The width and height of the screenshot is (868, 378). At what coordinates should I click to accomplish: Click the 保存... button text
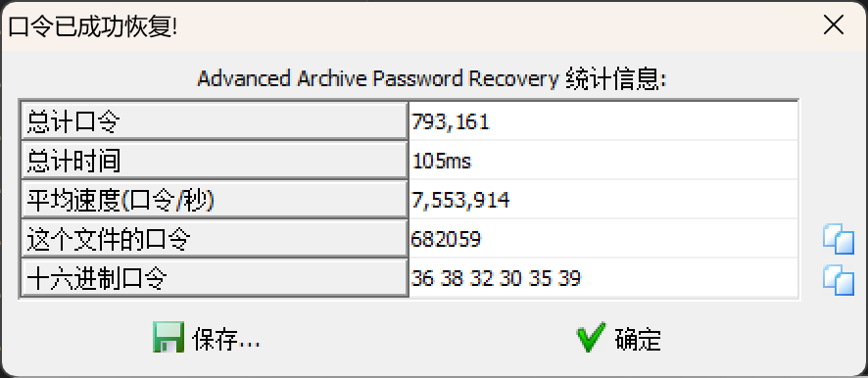pyautogui.click(x=226, y=339)
